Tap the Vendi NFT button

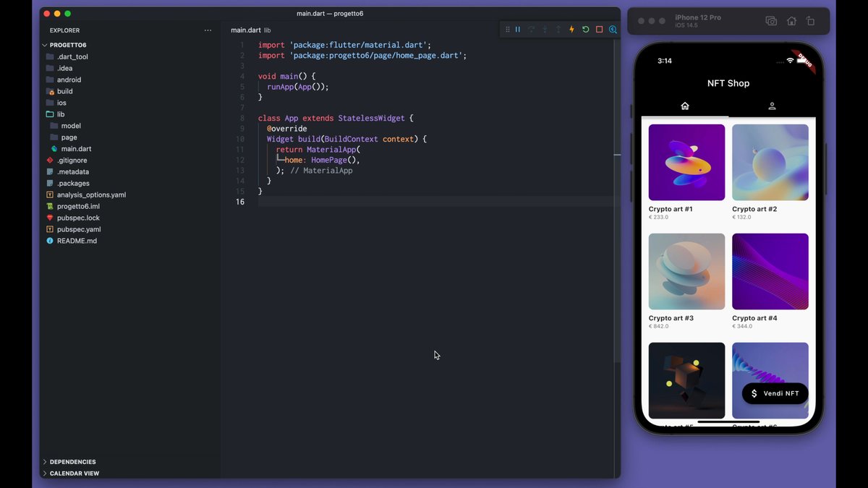775,393
